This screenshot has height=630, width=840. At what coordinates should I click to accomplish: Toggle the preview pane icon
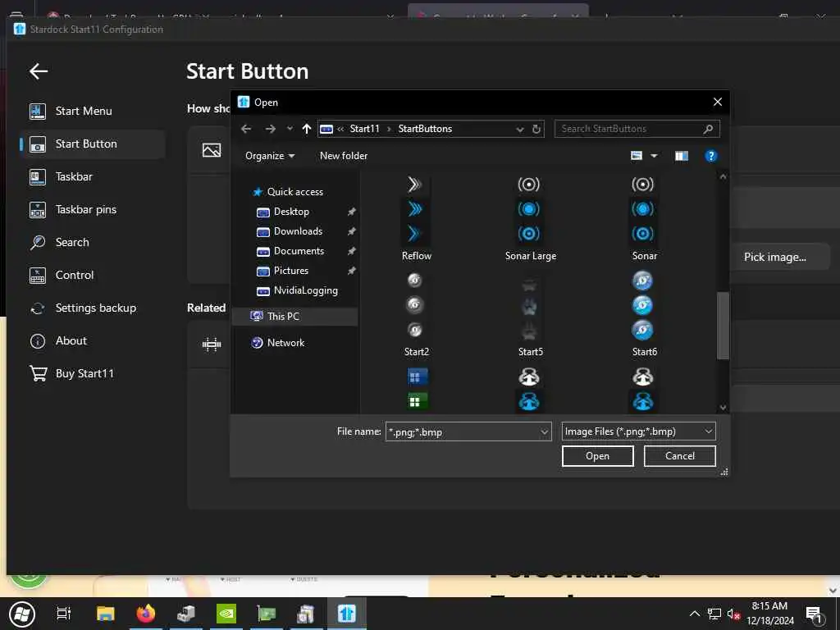point(682,156)
